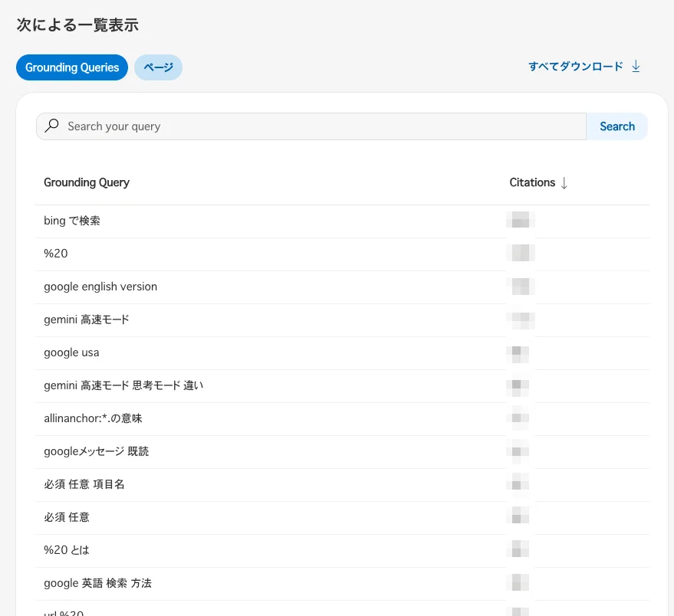Open the "gemini 高速モード" query row
674x616 pixels.
[87, 319]
